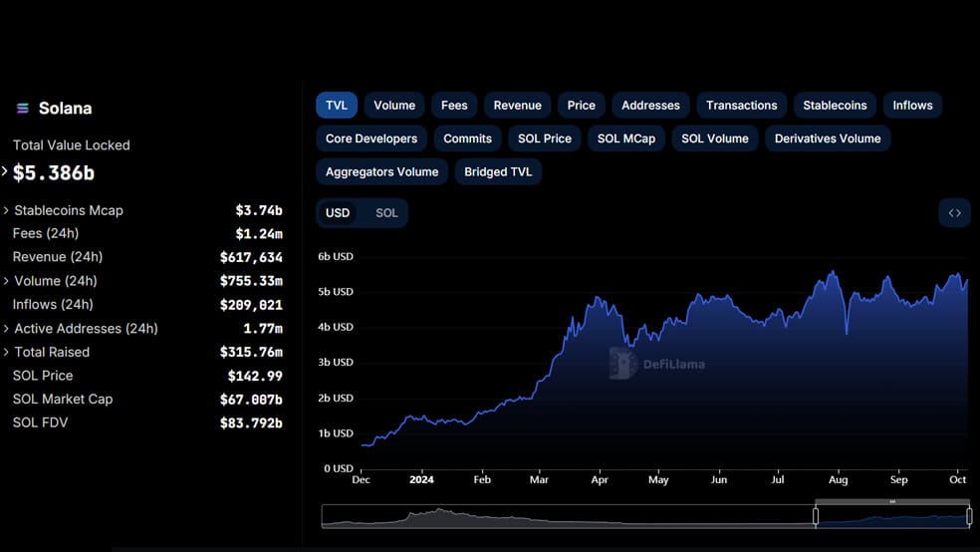Click the $5.386b TVL value
This screenshot has width=980, height=552.
coord(54,173)
